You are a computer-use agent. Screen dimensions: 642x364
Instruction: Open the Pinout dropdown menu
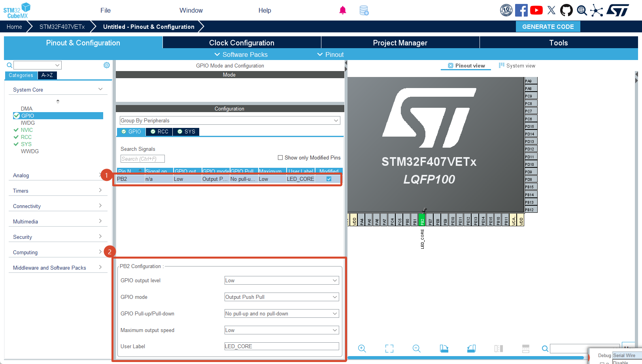click(330, 54)
